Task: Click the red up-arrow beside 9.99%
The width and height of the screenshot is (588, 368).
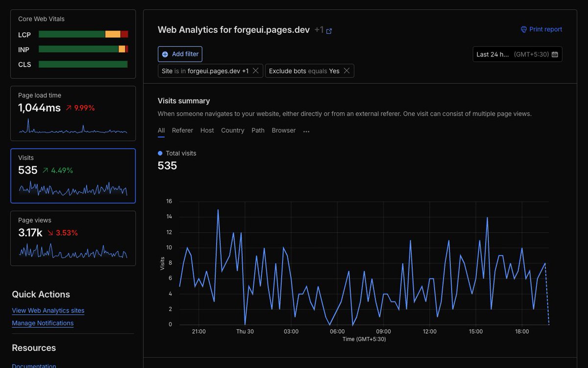Action: point(68,108)
